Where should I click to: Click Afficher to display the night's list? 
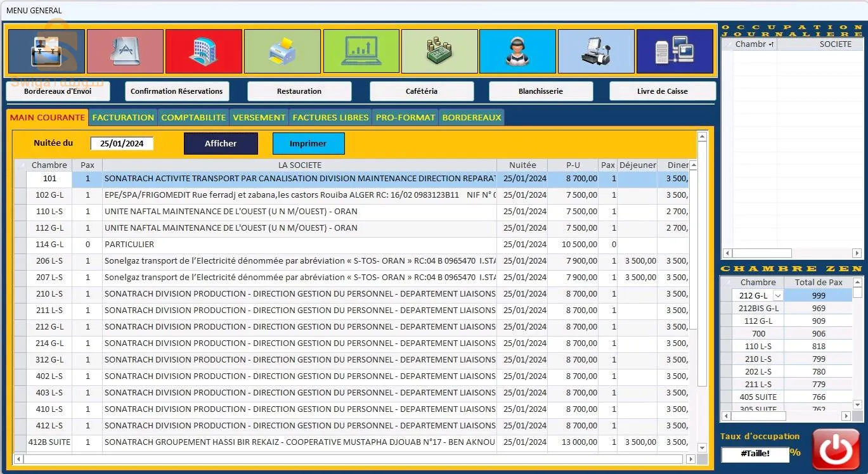[221, 143]
